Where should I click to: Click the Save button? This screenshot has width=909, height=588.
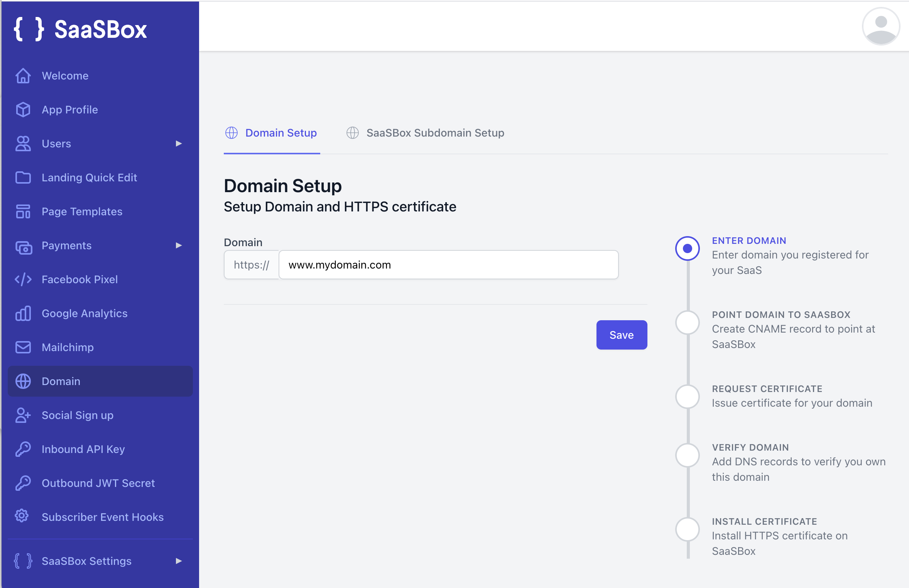point(622,335)
